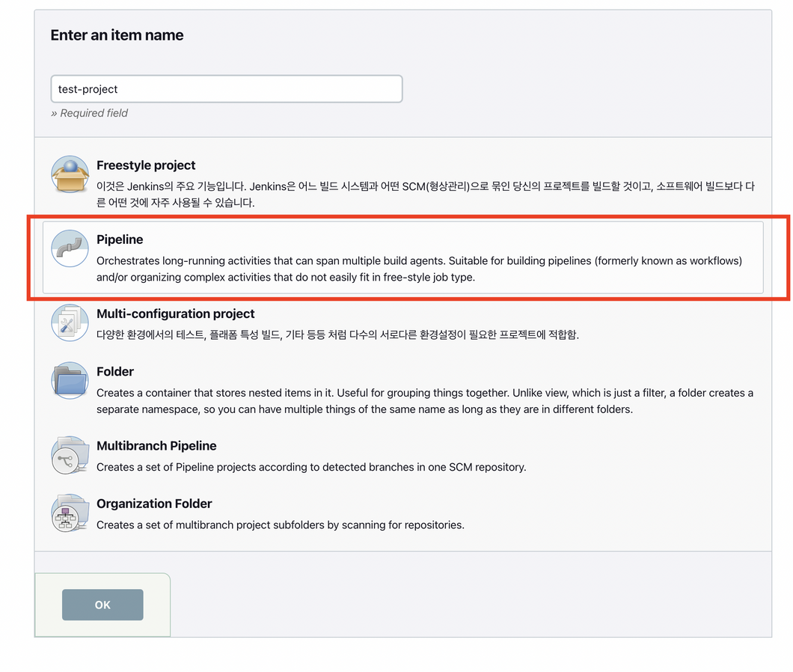Screen dimensions: 793x672
Task: Pick the Organization Folder title
Action: coord(154,504)
